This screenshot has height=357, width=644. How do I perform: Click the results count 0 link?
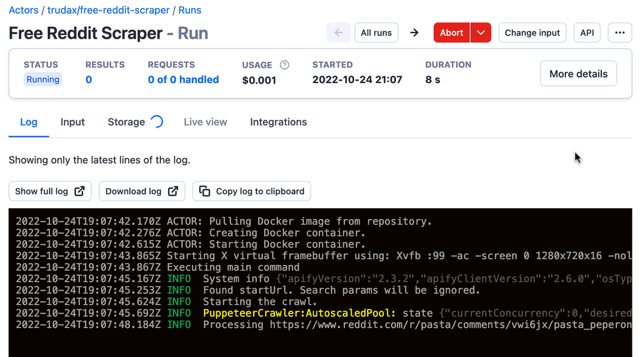click(89, 80)
